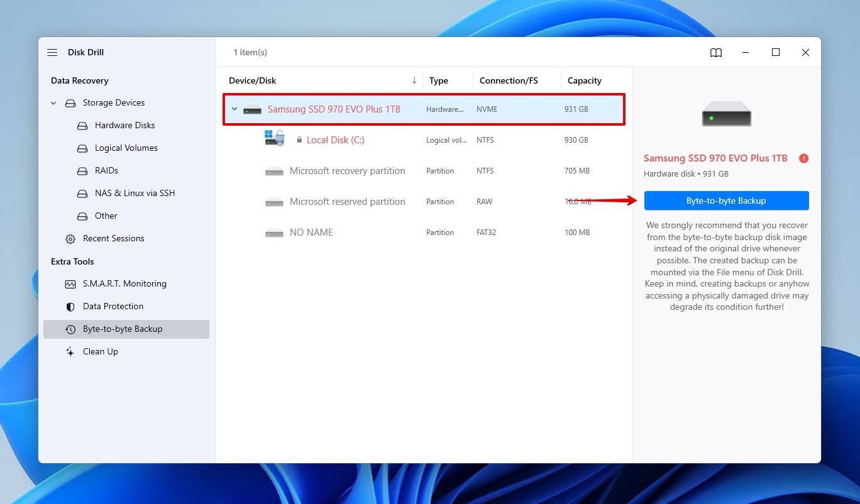Click the Samsung SSD row disk icon
The height and width of the screenshot is (504, 860).
[x=252, y=110]
